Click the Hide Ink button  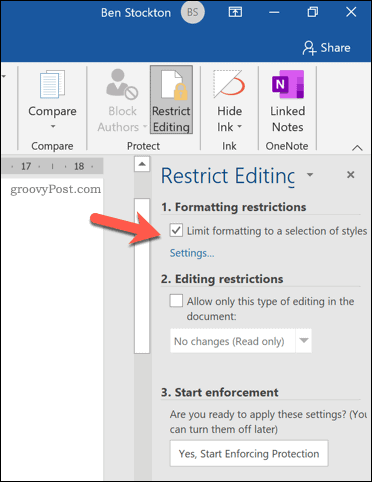point(229,100)
